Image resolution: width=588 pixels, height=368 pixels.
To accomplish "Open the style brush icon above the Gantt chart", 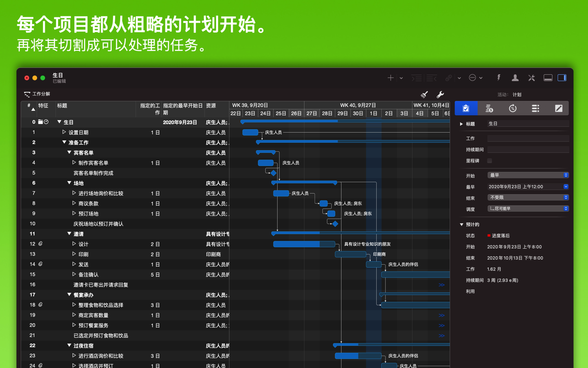I will click(424, 94).
